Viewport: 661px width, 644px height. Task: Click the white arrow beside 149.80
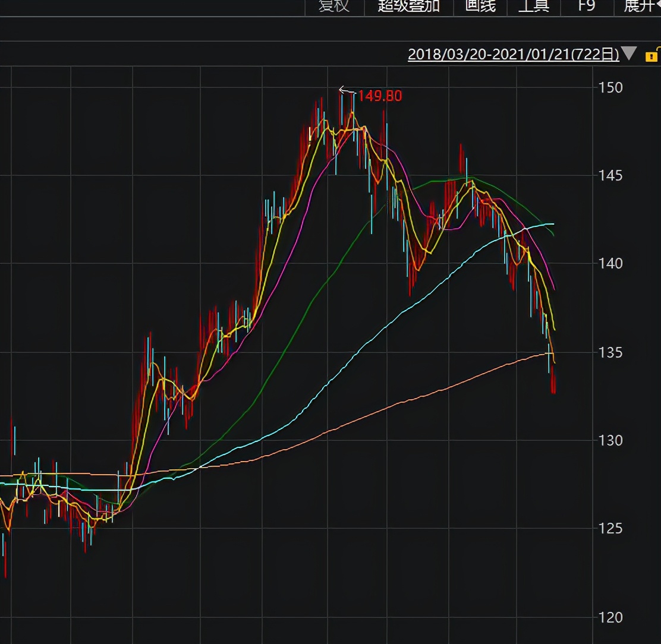346,91
